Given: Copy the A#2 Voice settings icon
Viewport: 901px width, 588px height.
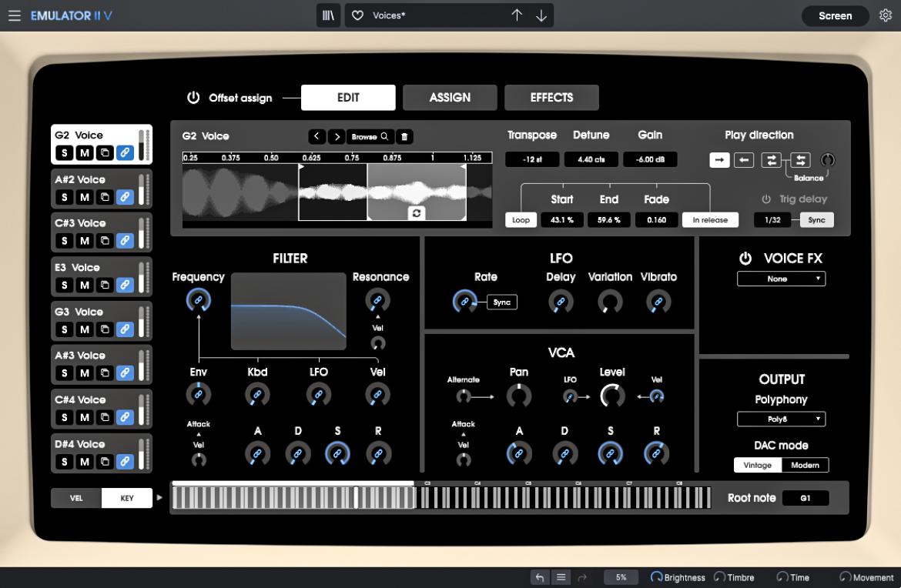Looking at the screenshot, I should point(105,197).
